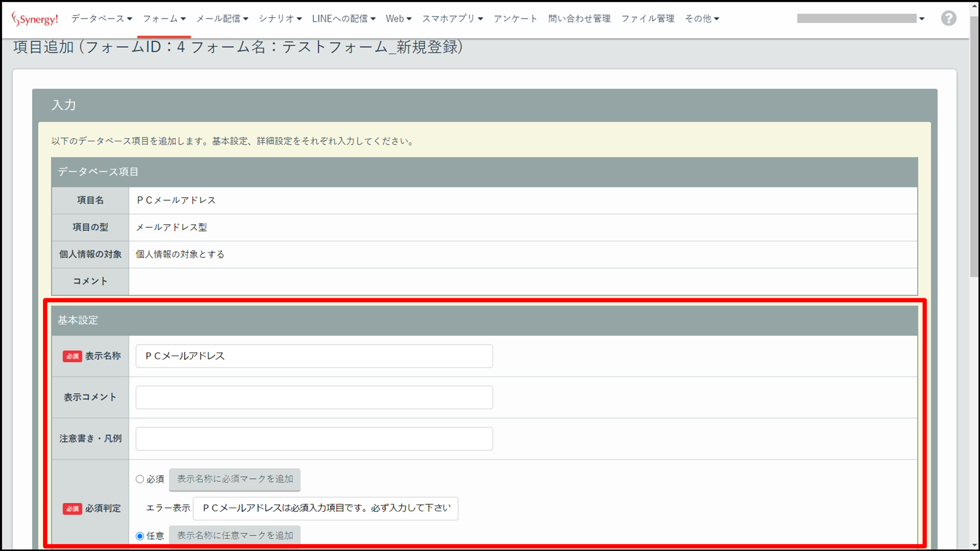Open the フォーム dropdown menu
This screenshot has width=980, height=551.
pos(164,19)
